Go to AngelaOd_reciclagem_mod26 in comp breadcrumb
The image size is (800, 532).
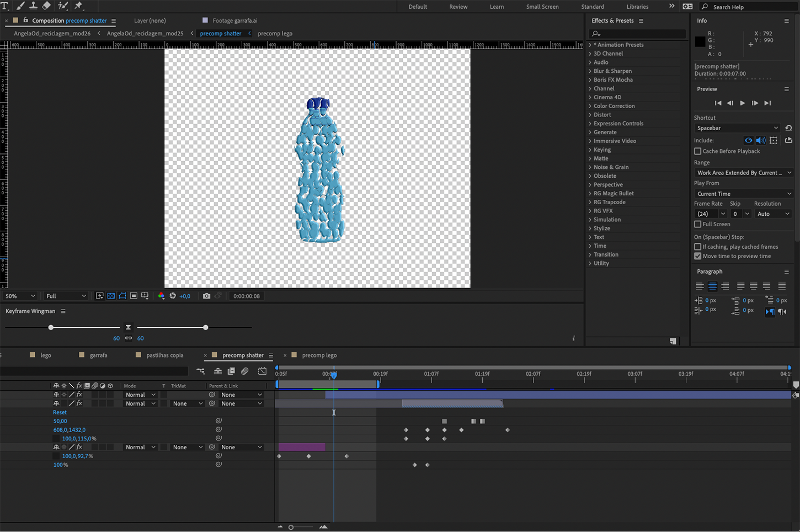pos(52,33)
